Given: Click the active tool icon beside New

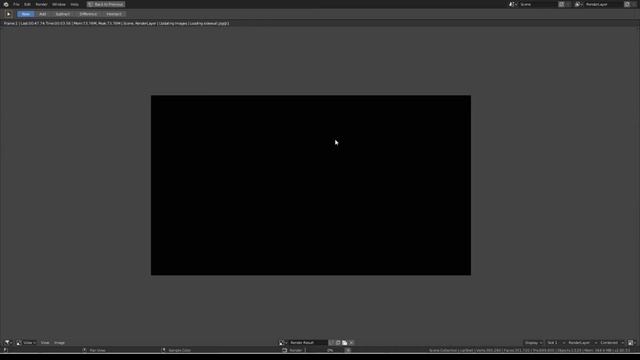Looking at the screenshot, I should (8, 14).
